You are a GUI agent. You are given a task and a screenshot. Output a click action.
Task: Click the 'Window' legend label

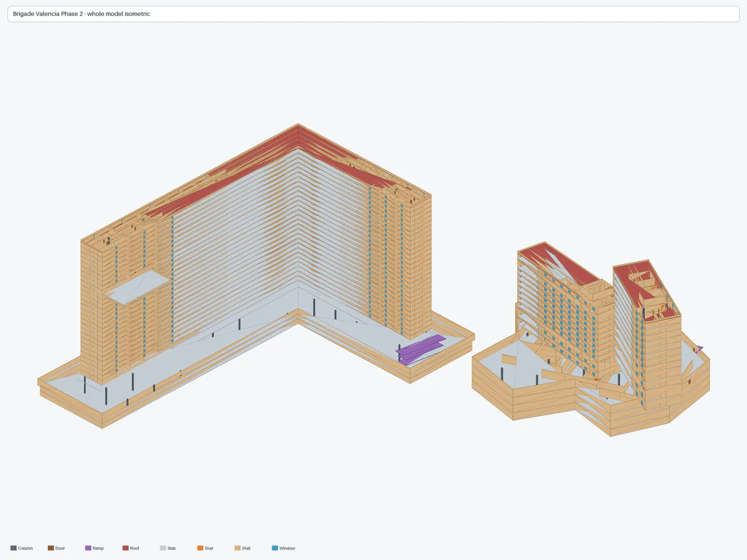click(x=287, y=548)
